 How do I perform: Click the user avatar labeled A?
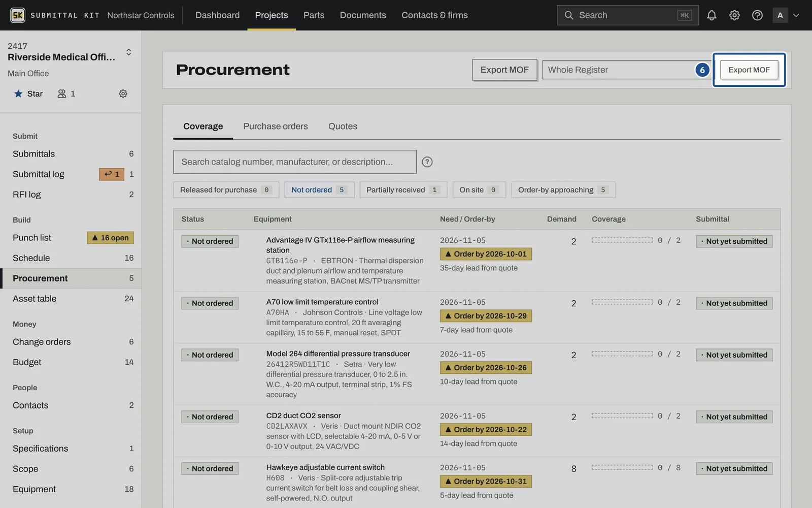click(780, 15)
